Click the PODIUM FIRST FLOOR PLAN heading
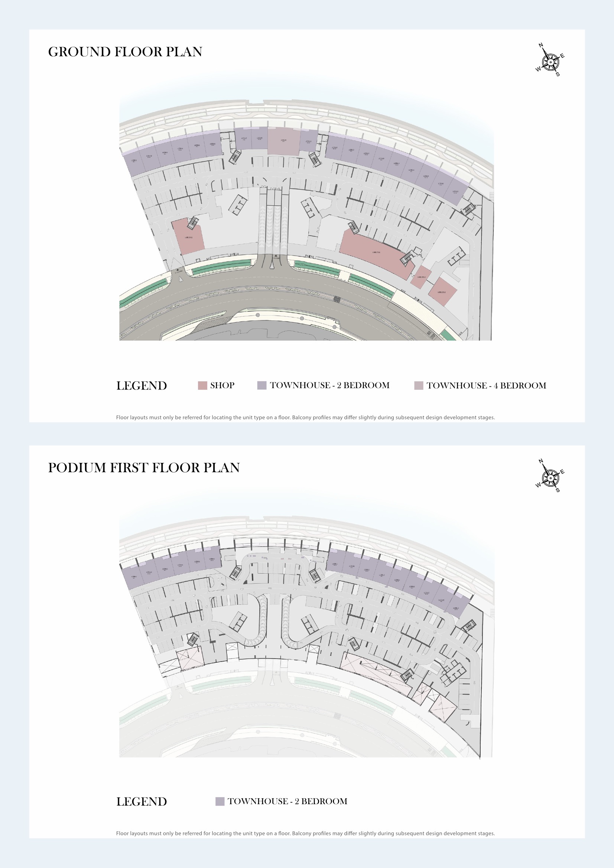The image size is (614, 868). point(144,468)
